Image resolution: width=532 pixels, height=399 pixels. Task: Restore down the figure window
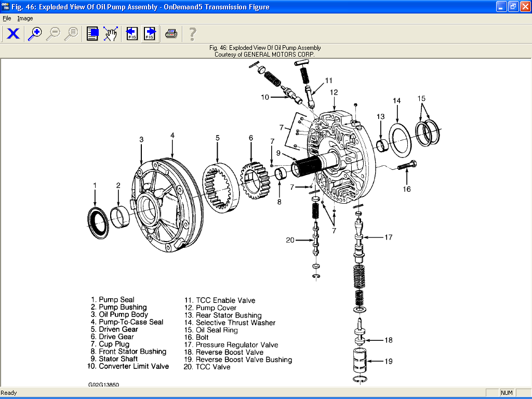coord(513,6)
